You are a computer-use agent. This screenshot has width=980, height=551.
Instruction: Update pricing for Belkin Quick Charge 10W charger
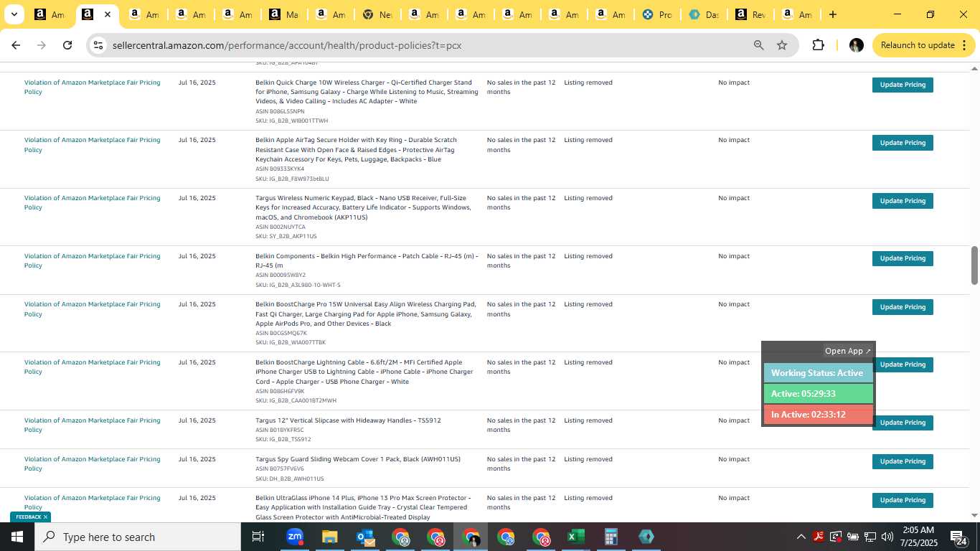[x=903, y=85]
